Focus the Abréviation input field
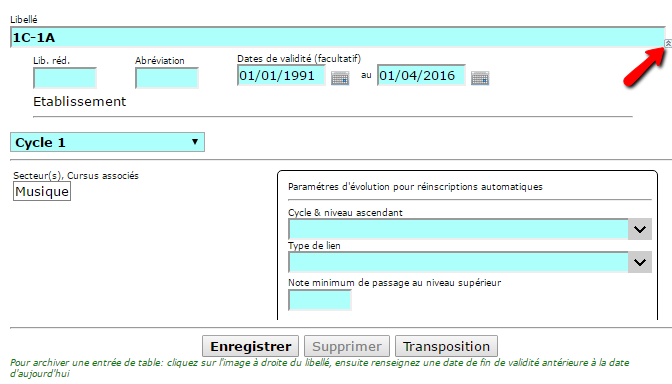This screenshot has width=672, height=384. point(167,78)
